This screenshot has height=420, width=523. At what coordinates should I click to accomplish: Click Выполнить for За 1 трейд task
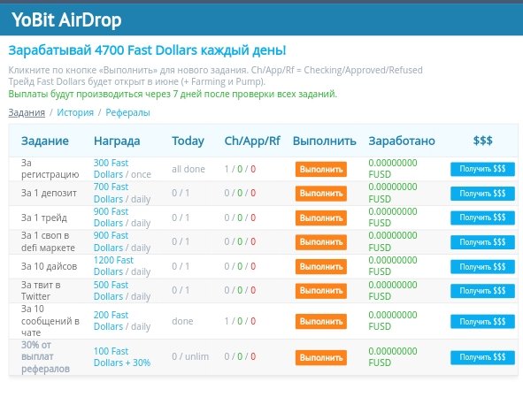pyautogui.click(x=321, y=218)
